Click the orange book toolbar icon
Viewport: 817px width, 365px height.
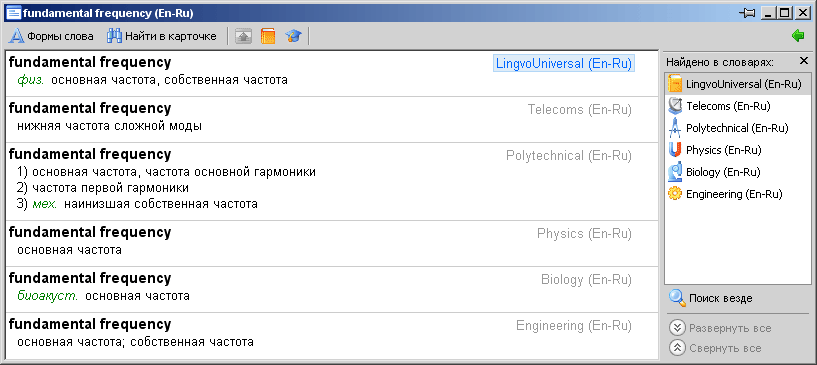pyautogui.click(x=268, y=36)
